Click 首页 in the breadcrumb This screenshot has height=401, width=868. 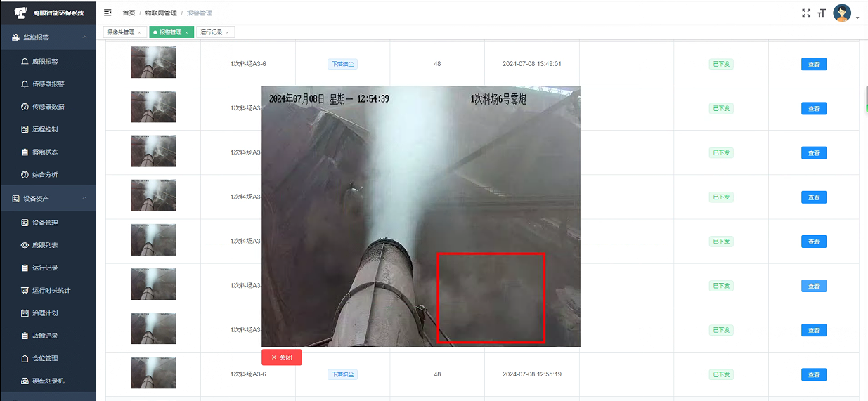(x=129, y=13)
